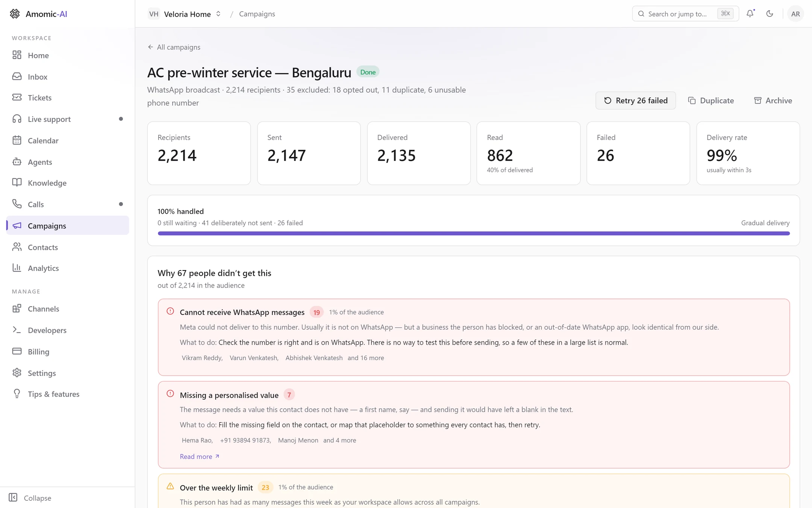Click the Amomic-AI logo icon

pyautogui.click(x=15, y=14)
